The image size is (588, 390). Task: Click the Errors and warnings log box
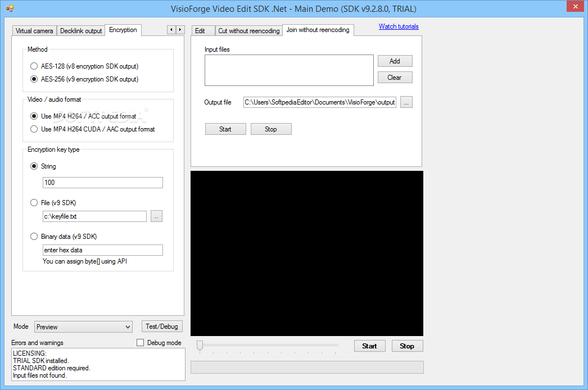[98, 365]
